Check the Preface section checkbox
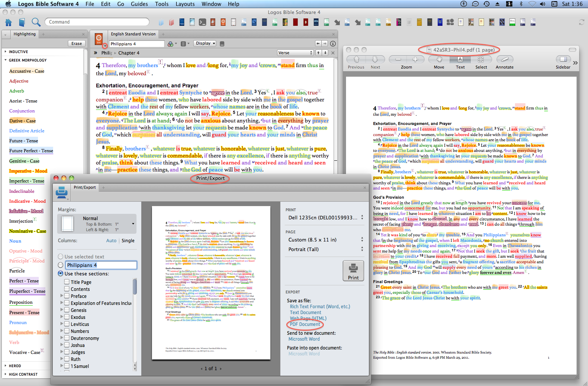 [x=67, y=296]
